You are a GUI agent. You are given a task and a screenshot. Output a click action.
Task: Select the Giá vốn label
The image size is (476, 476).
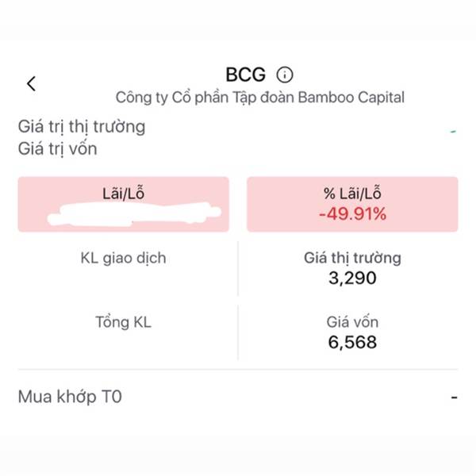pos(352,322)
